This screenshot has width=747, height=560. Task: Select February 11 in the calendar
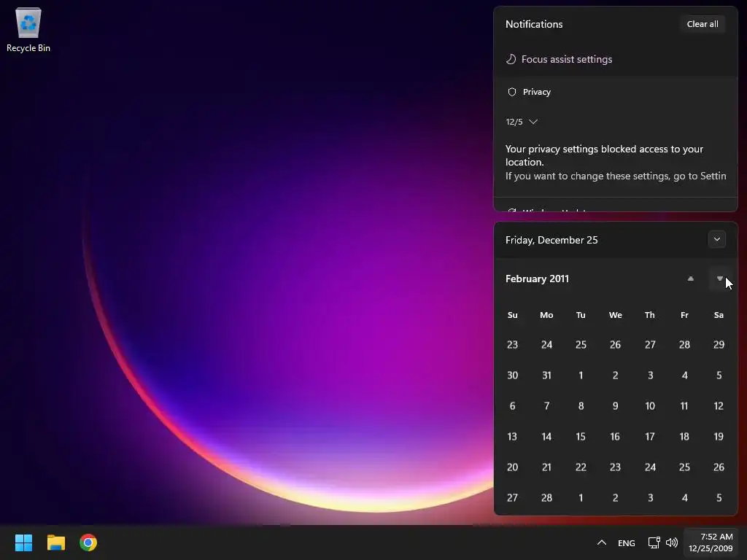[x=684, y=405]
